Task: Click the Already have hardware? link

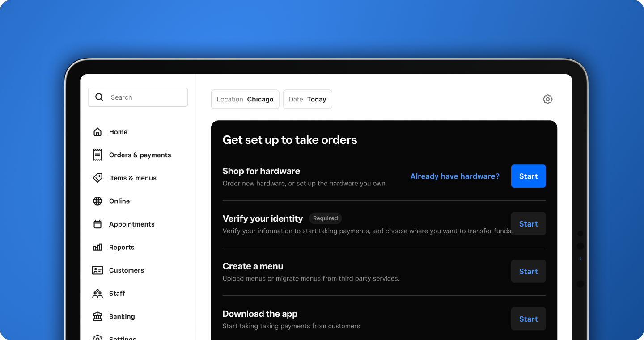Action: [454, 176]
